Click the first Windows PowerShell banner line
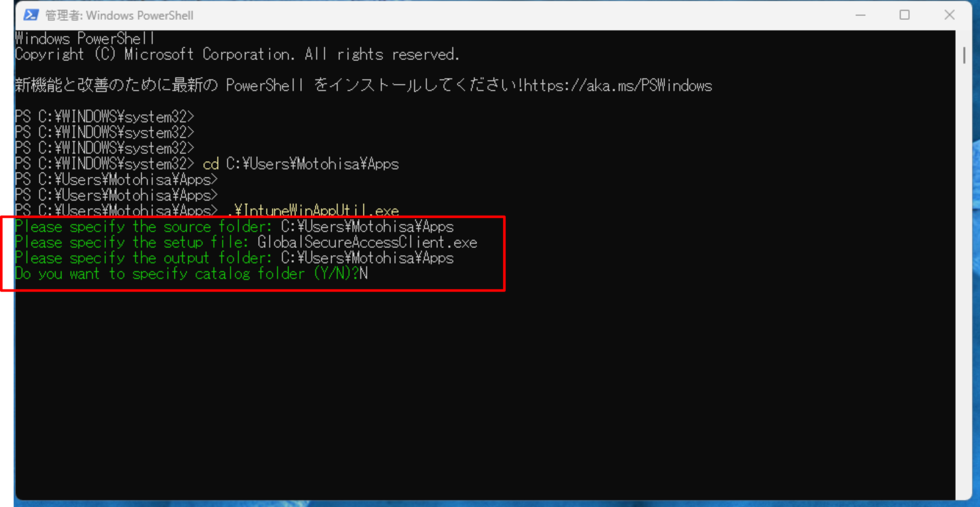The image size is (980, 507). (x=85, y=39)
